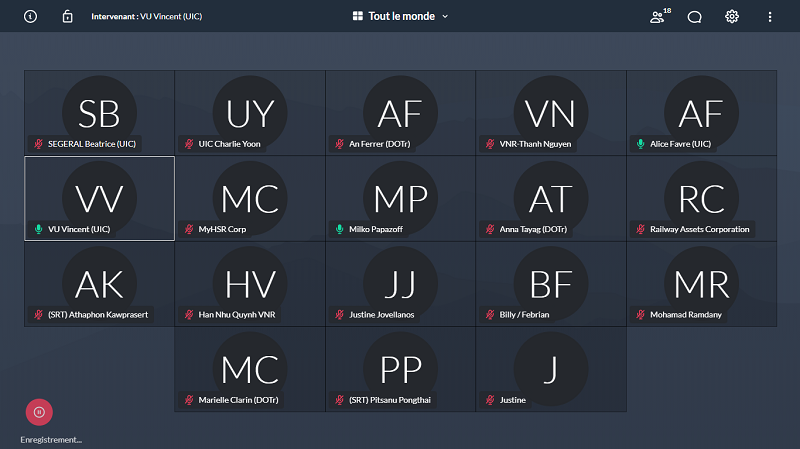Click the Enregistrement status text
The height and width of the screenshot is (449, 800).
coord(51,439)
